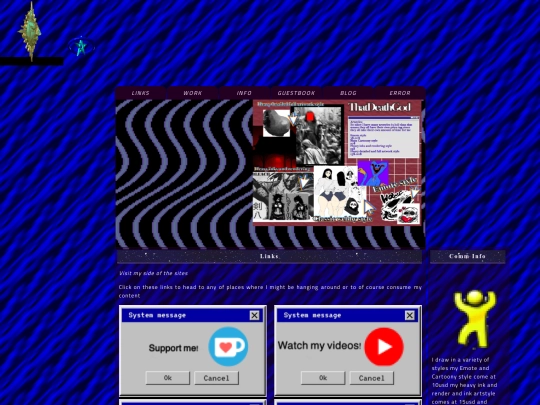Select the BLOG tab
This screenshot has height=405, width=540.
(348, 93)
